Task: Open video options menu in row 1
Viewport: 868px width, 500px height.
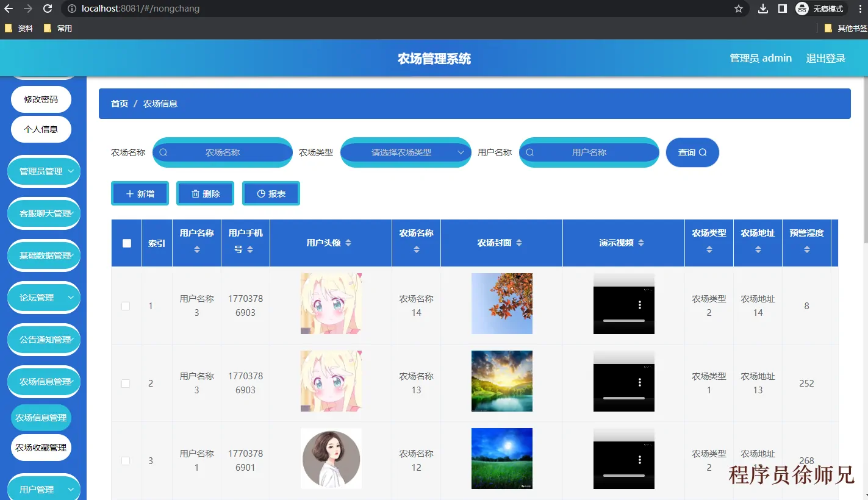Action: tap(640, 305)
